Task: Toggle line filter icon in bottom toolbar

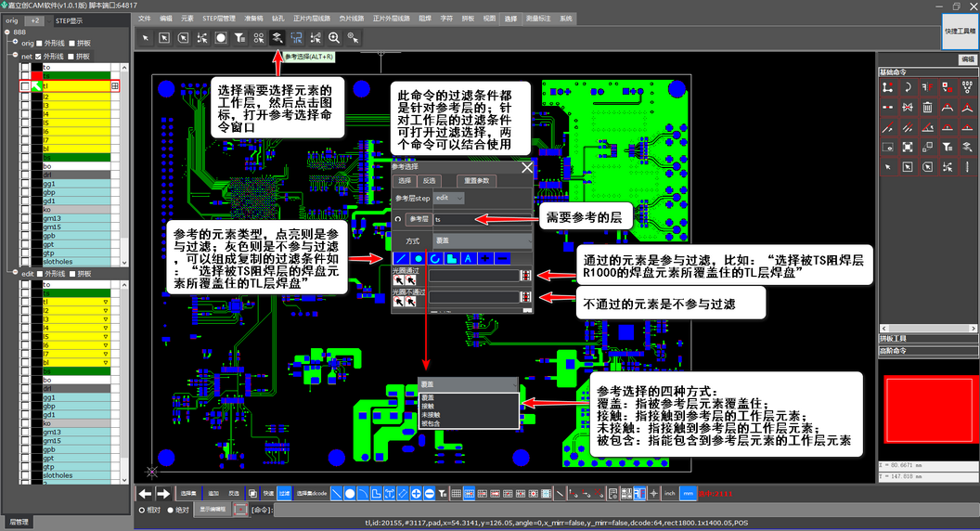Action: pyautogui.click(x=336, y=494)
